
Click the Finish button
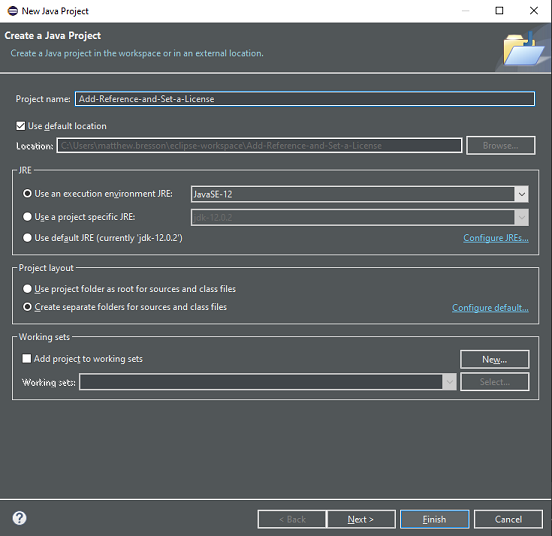click(x=435, y=519)
